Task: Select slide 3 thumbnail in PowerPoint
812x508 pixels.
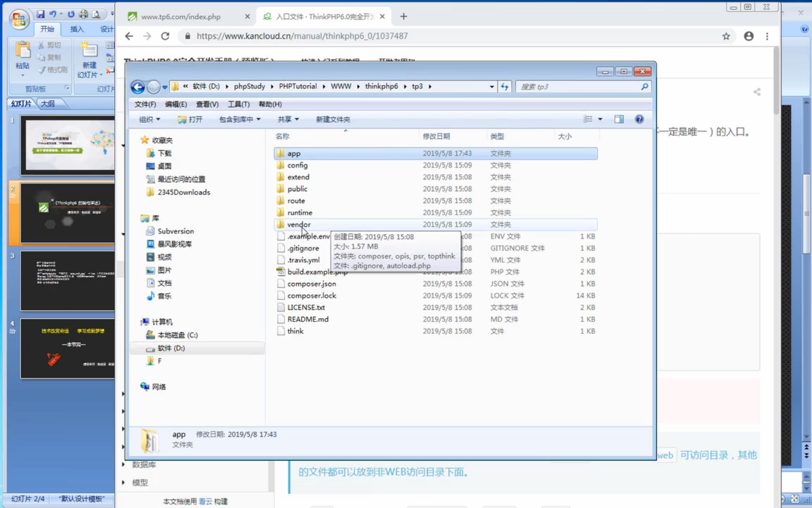Action: click(x=68, y=281)
